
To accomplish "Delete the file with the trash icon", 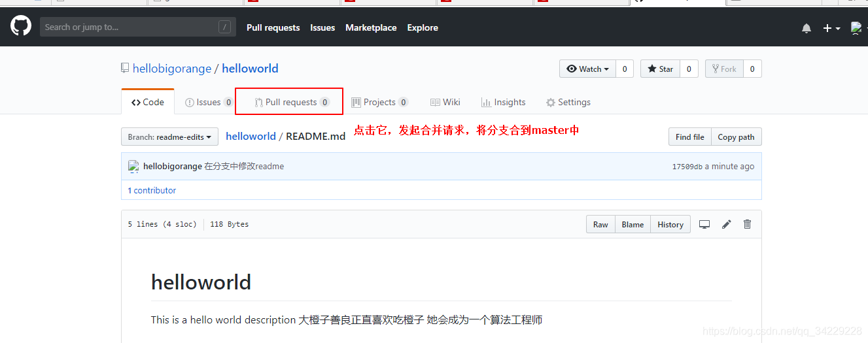I will point(748,224).
